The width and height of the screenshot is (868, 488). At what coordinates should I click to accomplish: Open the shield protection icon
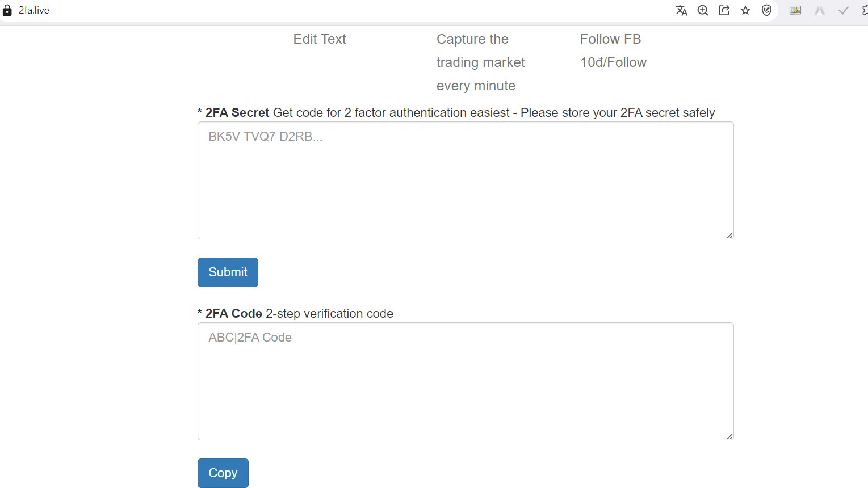click(766, 10)
